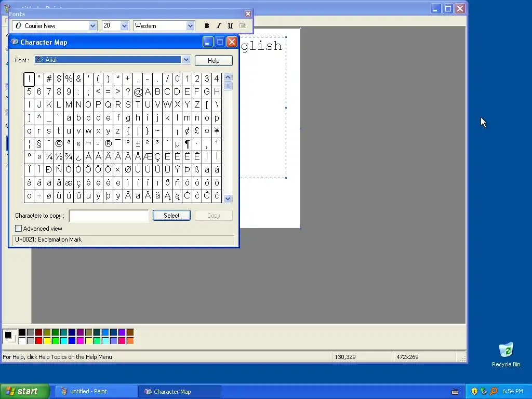
Task: Select the section § symbol
Action: pyautogui.click(x=39, y=144)
